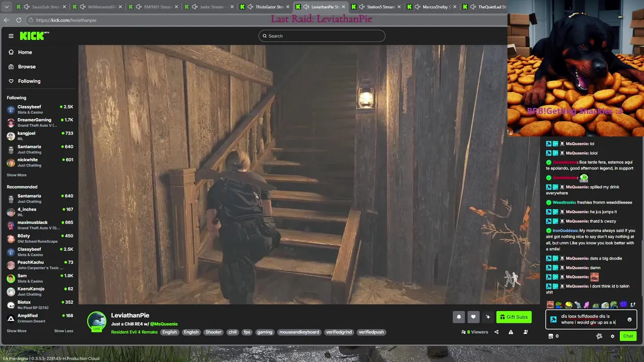Open Resident Evil 4 Remake category link

(x=134, y=332)
